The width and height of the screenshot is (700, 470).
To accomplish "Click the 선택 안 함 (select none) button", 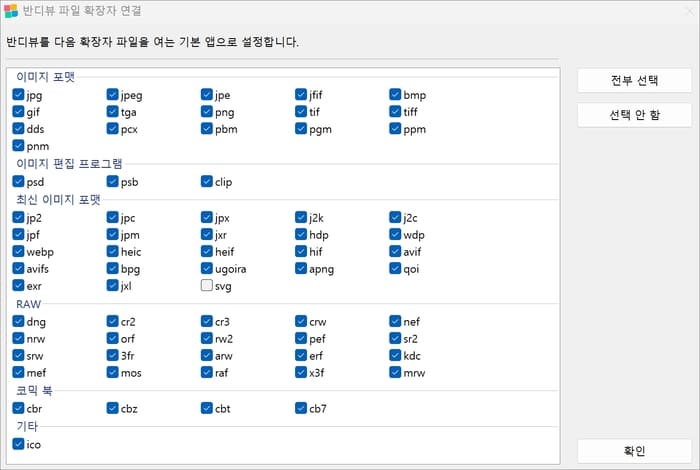I will pyautogui.click(x=634, y=115).
